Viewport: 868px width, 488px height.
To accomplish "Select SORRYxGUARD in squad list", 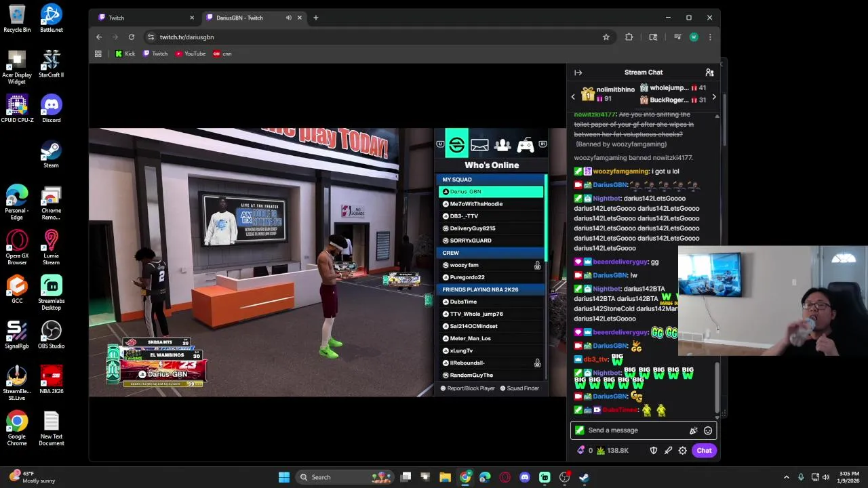I will [491, 241].
